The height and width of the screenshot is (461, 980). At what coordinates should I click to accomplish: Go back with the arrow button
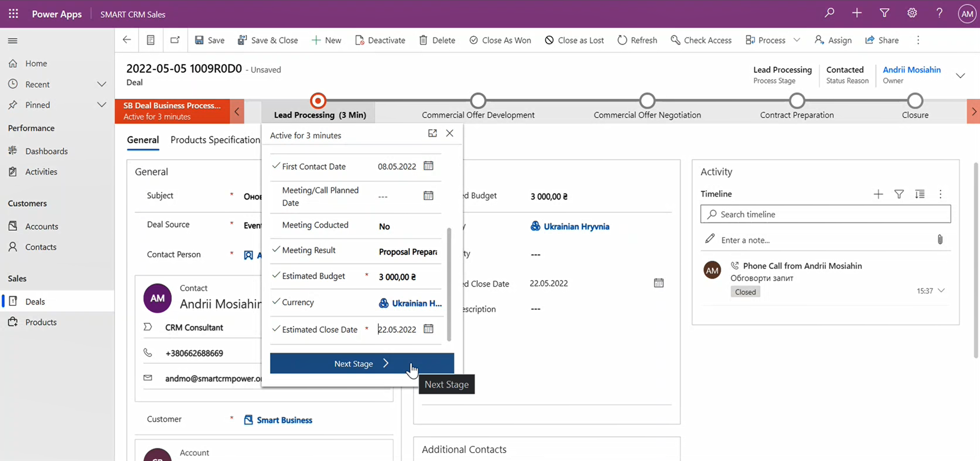coord(127,40)
